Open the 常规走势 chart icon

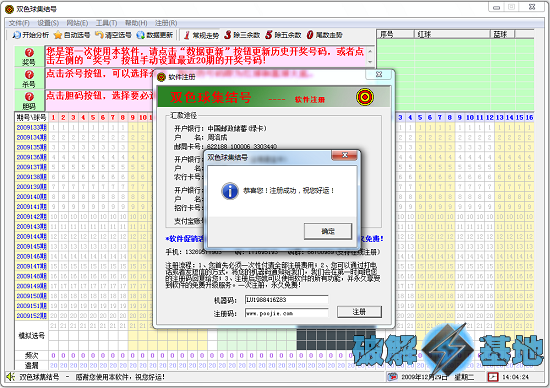pos(187,35)
